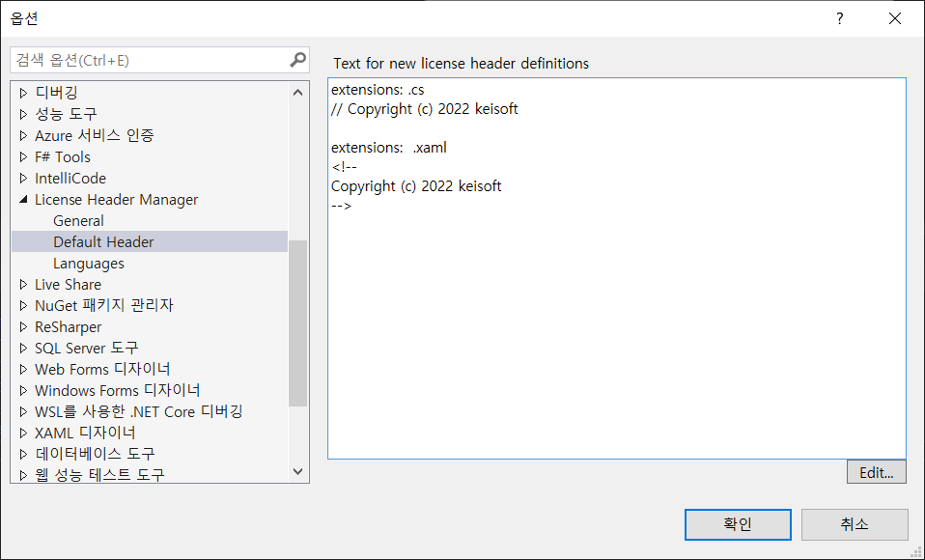Expand the Windows Forms 디자이너 node
The height and width of the screenshot is (560, 925).
pyautogui.click(x=23, y=390)
